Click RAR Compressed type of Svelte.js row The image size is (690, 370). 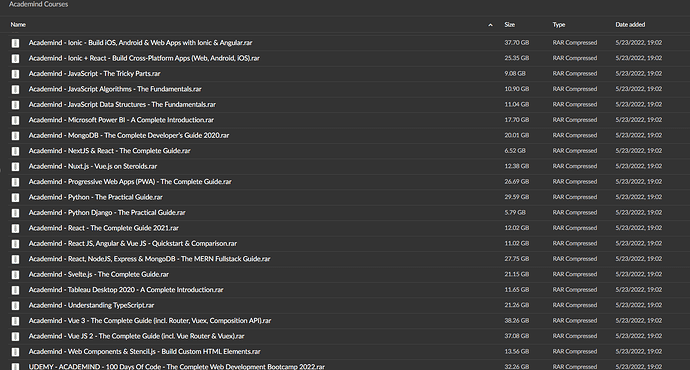tap(575, 274)
